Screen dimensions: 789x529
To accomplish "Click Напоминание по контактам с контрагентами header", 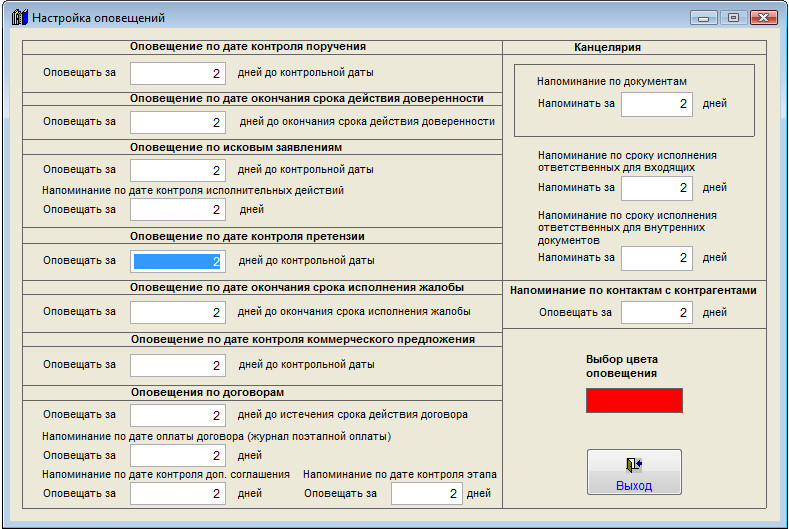I will tap(633, 290).
